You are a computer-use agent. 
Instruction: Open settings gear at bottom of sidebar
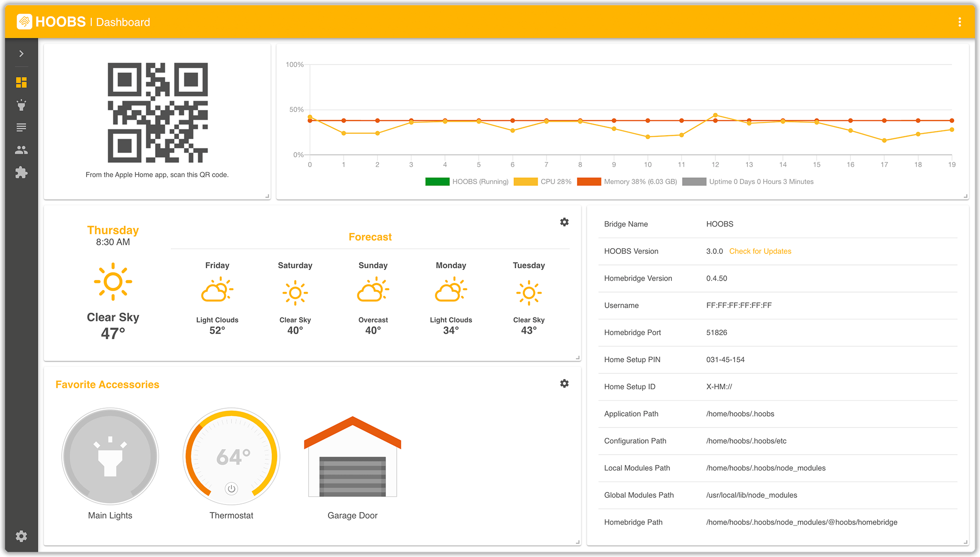[21, 536]
